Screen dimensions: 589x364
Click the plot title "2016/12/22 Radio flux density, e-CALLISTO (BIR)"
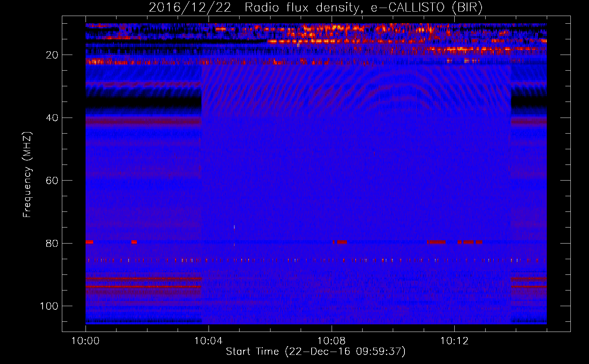click(x=316, y=8)
